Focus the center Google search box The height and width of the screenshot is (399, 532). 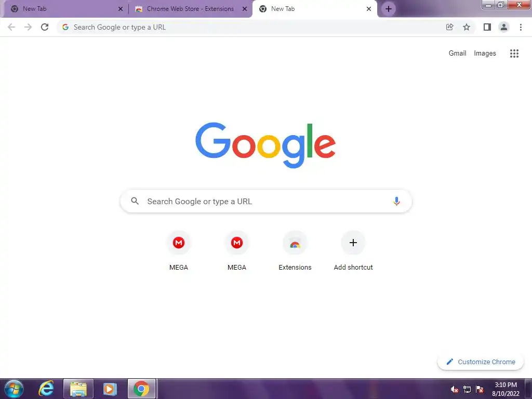point(266,201)
